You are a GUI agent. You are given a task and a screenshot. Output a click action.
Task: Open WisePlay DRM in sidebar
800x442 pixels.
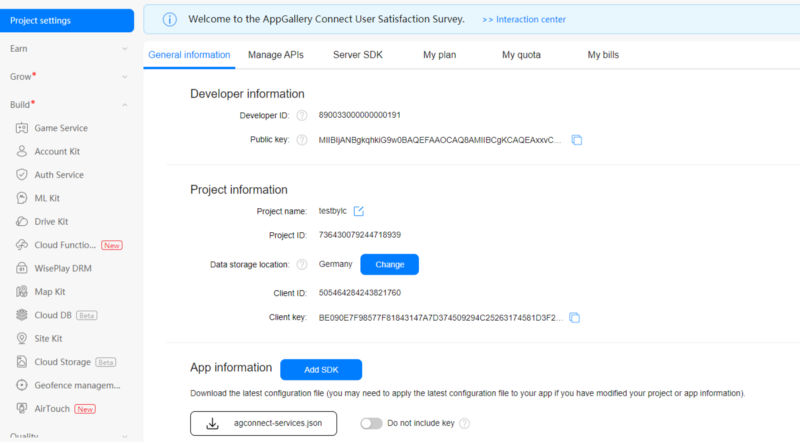63,268
